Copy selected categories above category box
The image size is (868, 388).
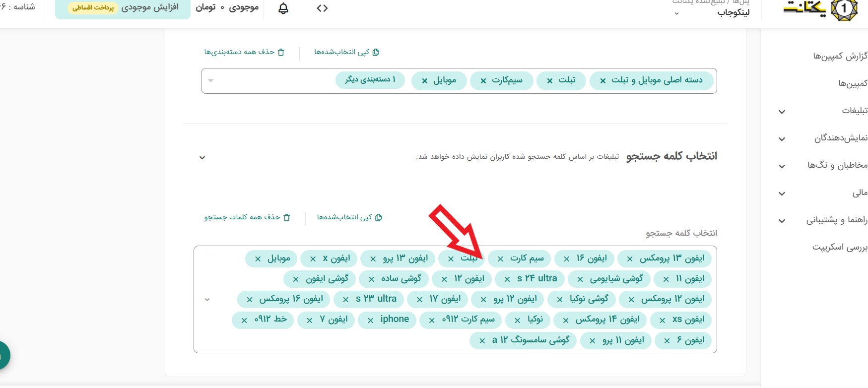click(376, 52)
